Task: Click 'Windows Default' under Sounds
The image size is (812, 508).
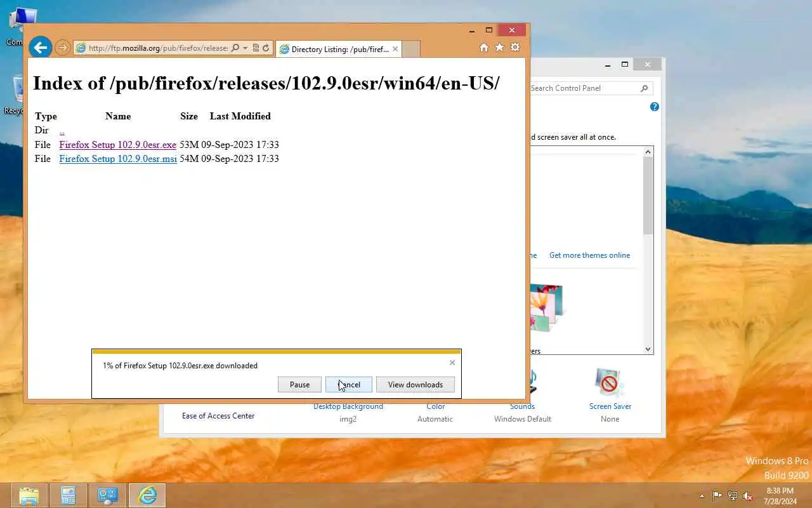Action: tap(523, 419)
